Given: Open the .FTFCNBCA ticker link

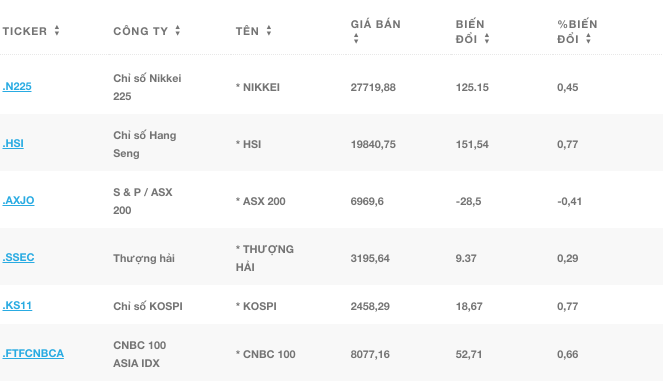Looking at the screenshot, I should point(33,353).
